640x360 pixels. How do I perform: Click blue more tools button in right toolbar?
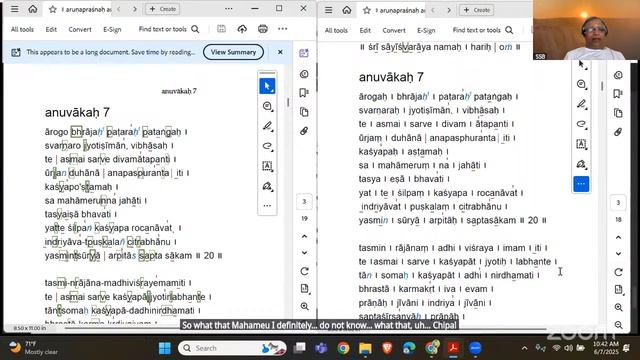coord(581,184)
